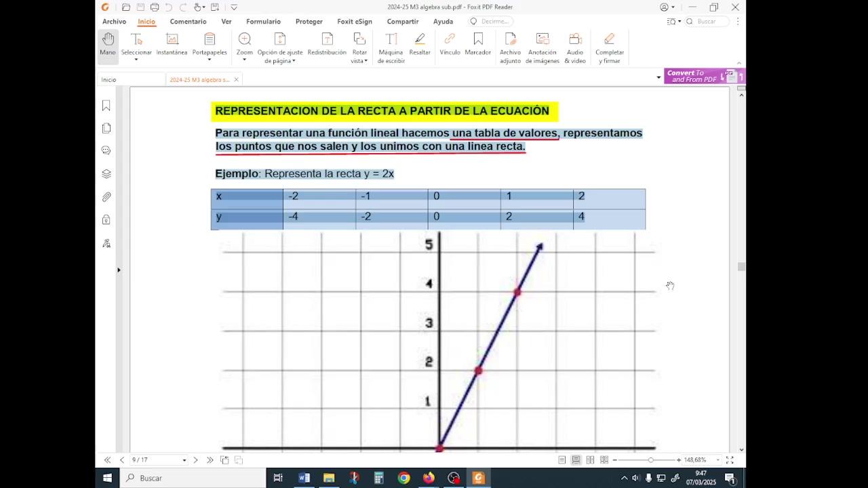Switch to the Comentario ribbon tab
The width and height of the screenshot is (868, 488).
(x=188, y=22)
